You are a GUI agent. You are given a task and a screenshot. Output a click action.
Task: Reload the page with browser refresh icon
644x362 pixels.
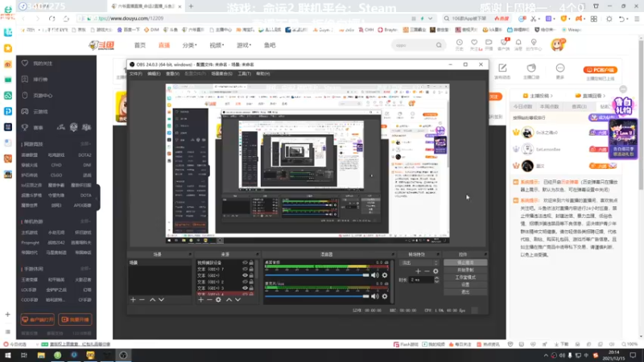[52, 19]
